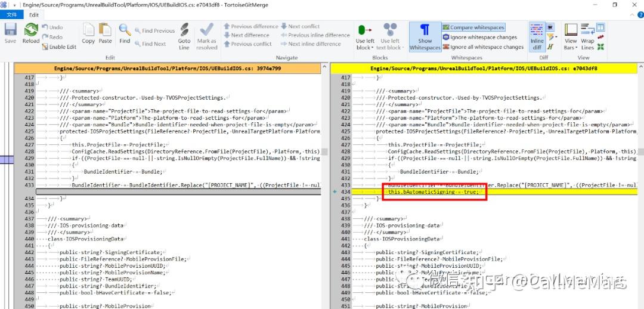Screen dimensions: 644x309
Task: Click added line this.bAutomaticSigning = true
Action: 434,192
